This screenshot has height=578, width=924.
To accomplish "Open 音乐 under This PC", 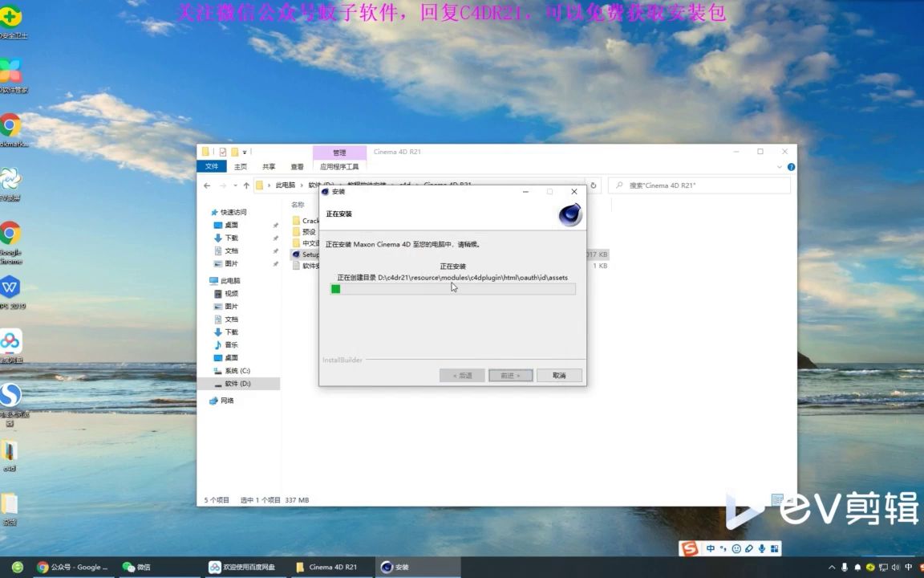I will [x=231, y=345].
